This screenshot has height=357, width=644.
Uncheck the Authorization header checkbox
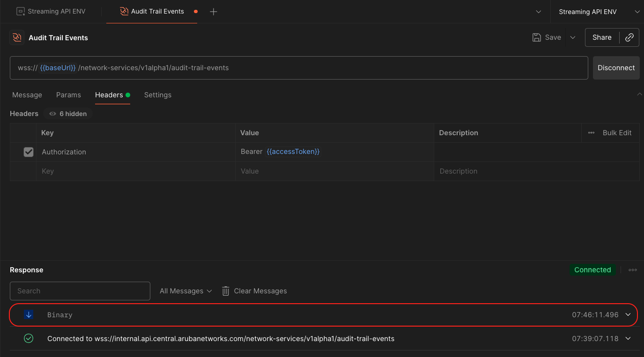29,152
